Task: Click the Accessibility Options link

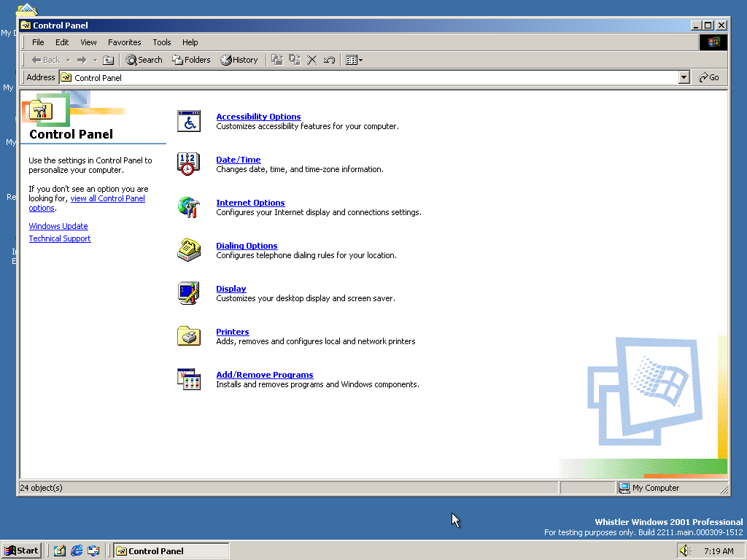Action: tap(258, 117)
